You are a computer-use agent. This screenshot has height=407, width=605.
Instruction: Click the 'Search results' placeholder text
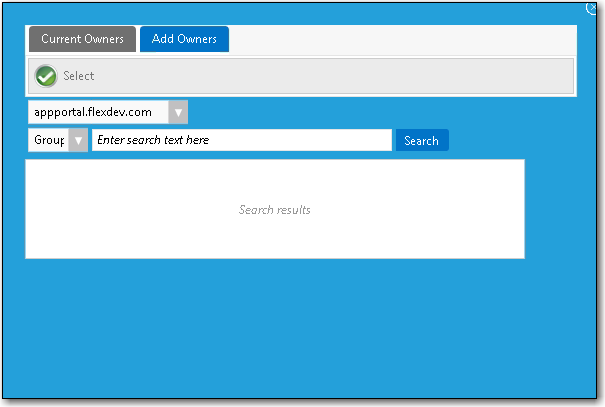tap(274, 210)
